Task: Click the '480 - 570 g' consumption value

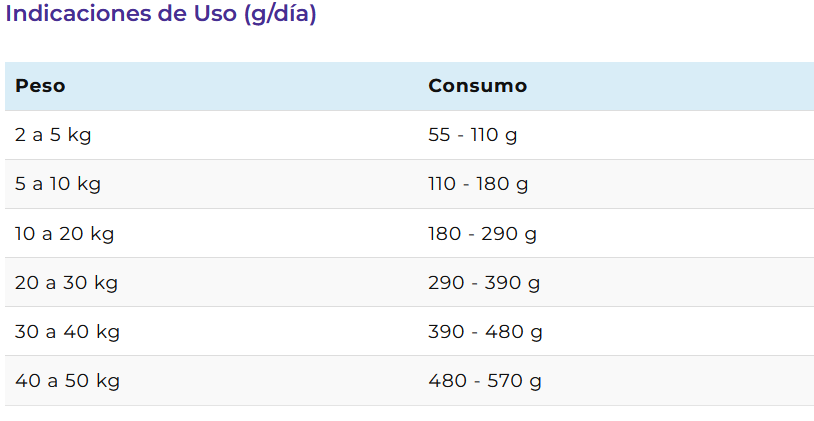Action: [x=485, y=381]
